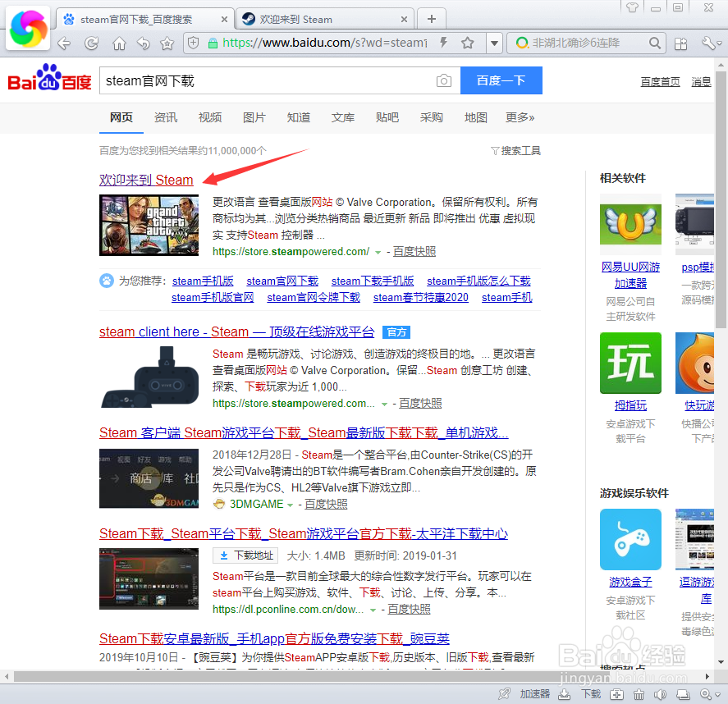Click the vertical scrollbar thumb
Viewport: 728px width, 704px height.
[721, 199]
